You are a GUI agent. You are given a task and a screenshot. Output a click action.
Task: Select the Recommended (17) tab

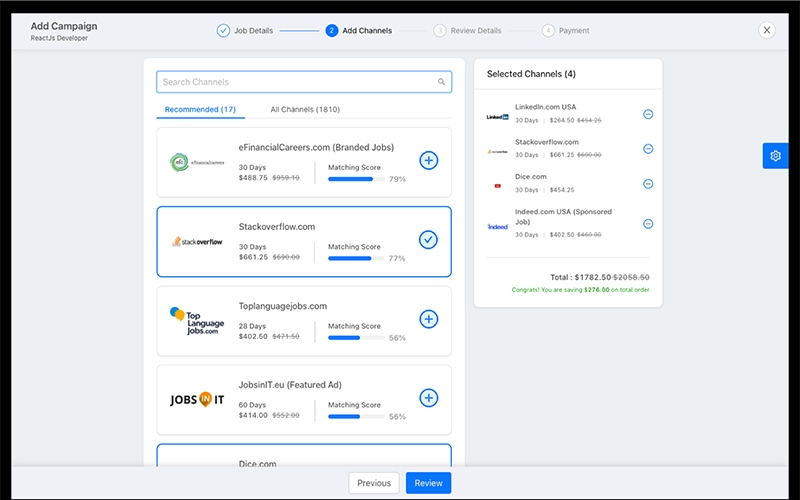[200, 109]
